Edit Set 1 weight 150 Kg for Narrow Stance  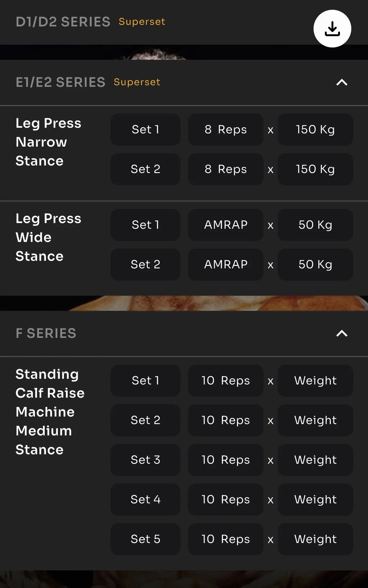pyautogui.click(x=315, y=130)
